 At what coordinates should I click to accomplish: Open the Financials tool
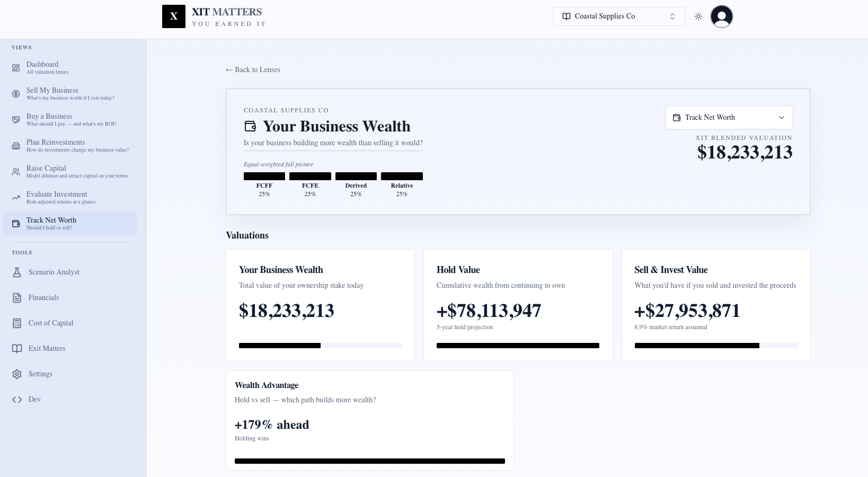click(70, 297)
